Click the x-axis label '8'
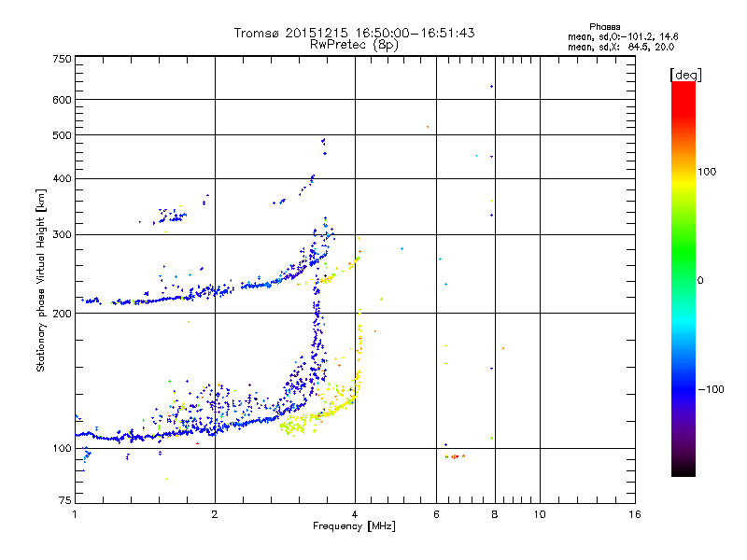 (x=495, y=514)
